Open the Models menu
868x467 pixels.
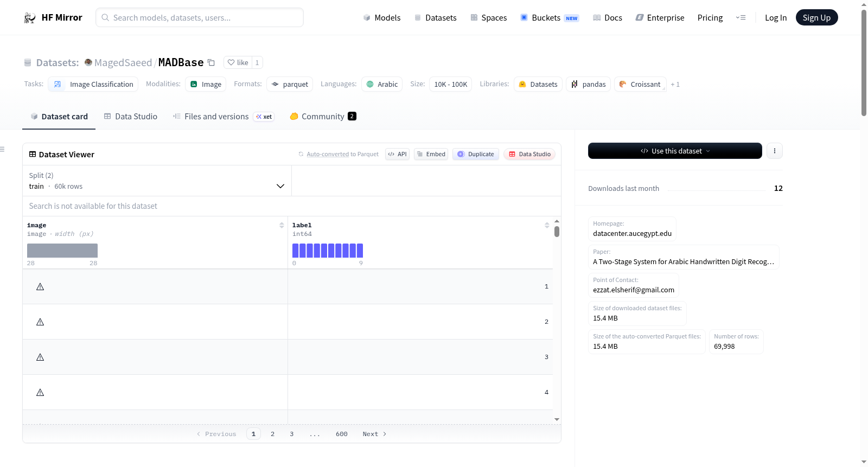(382, 18)
